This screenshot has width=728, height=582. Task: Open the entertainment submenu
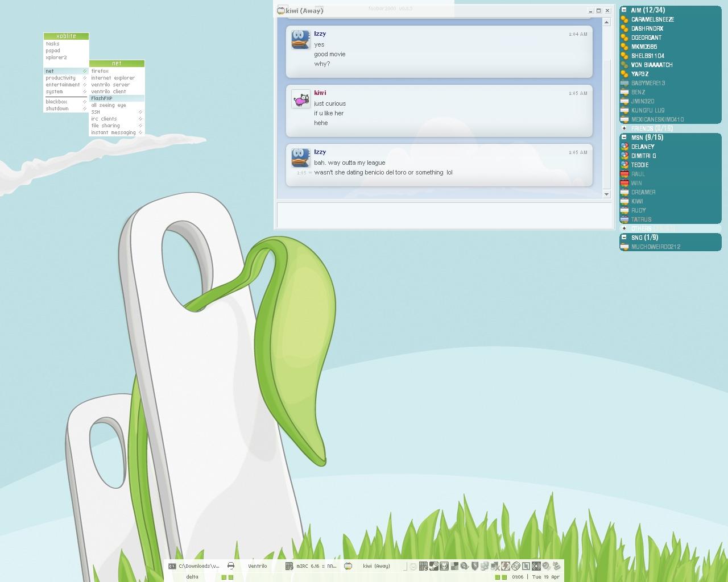pyautogui.click(x=66, y=85)
